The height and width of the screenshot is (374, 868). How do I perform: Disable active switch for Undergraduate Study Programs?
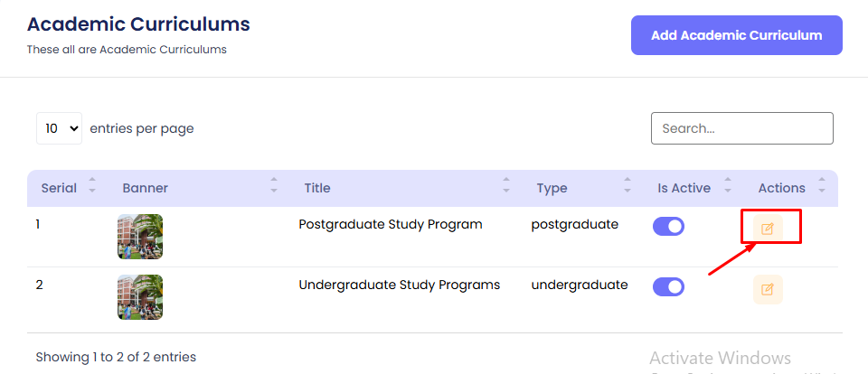tap(669, 287)
